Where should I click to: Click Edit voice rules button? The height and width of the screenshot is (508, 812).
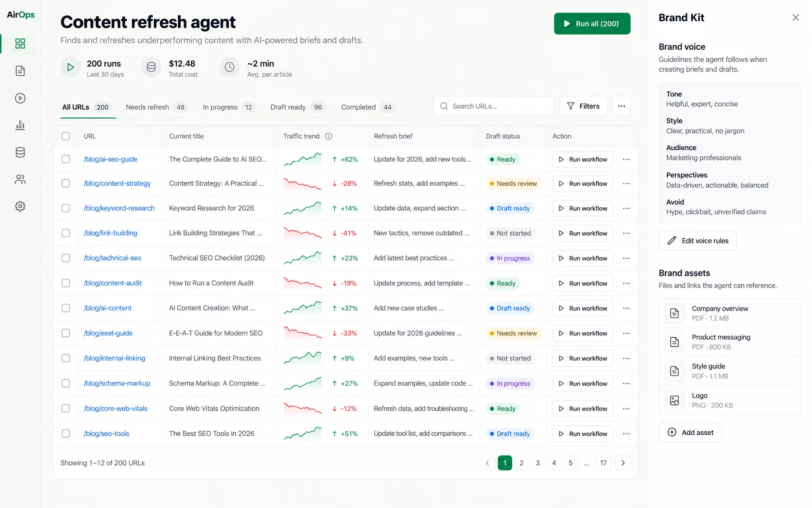point(698,241)
